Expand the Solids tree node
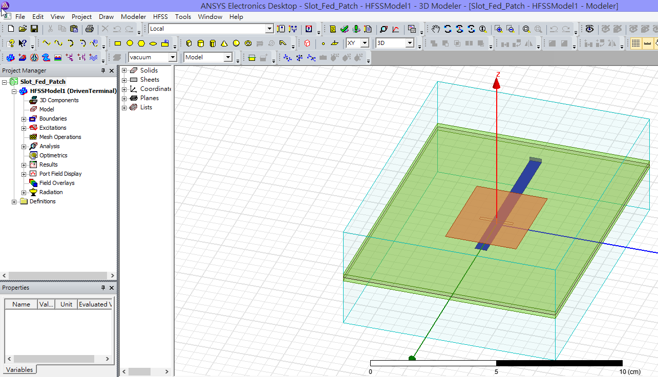 pyautogui.click(x=124, y=71)
